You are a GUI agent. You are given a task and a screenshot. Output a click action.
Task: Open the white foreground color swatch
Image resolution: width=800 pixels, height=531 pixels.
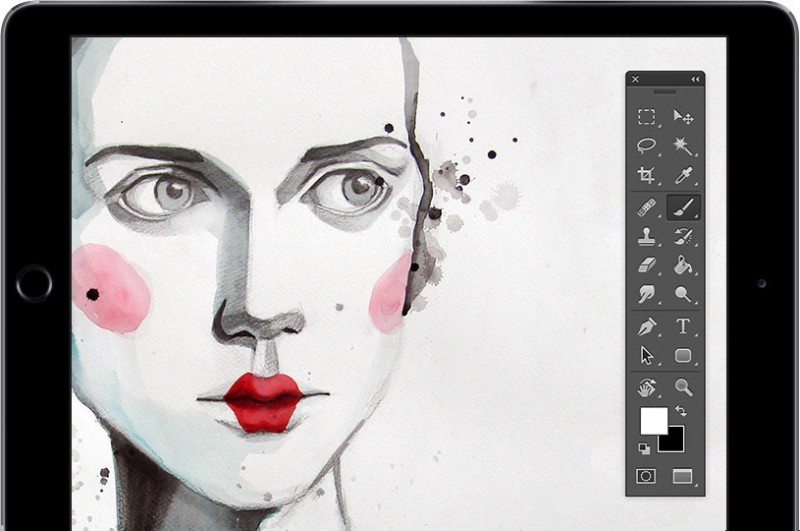(651, 419)
